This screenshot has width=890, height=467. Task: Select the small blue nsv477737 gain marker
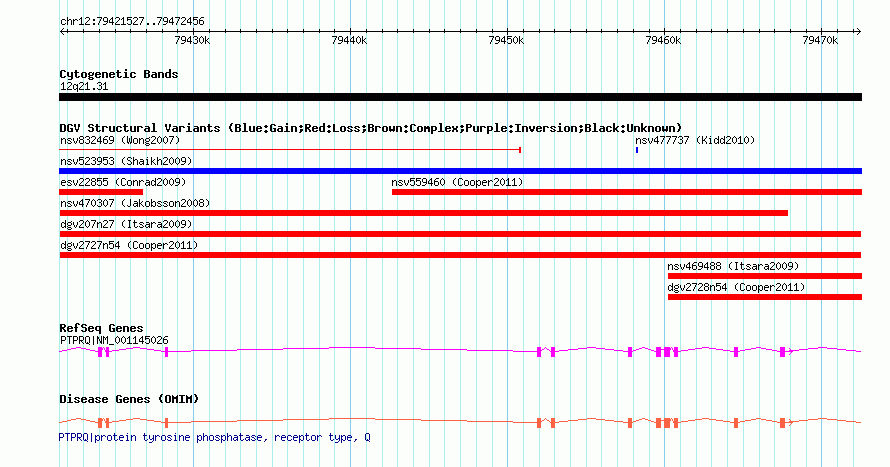[637, 150]
